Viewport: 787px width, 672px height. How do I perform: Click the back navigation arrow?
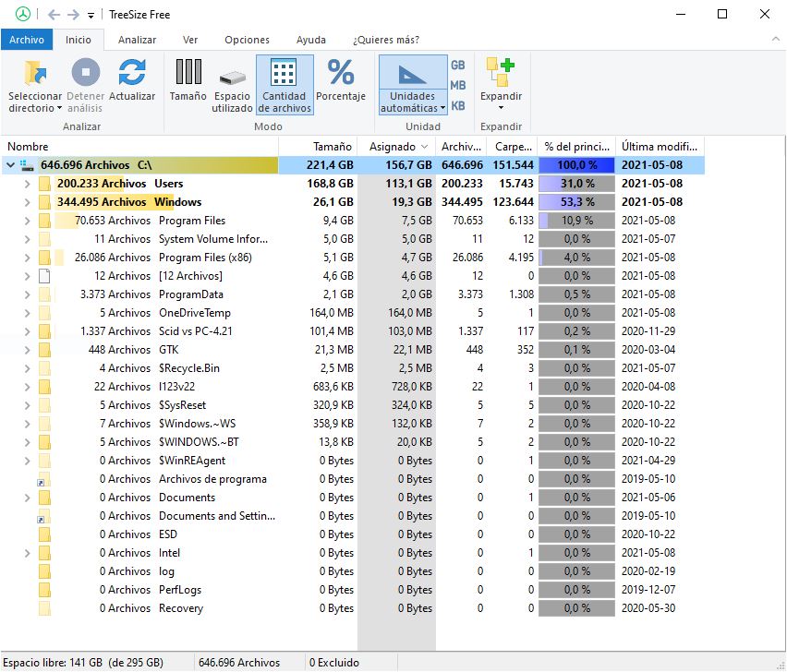click(x=53, y=15)
